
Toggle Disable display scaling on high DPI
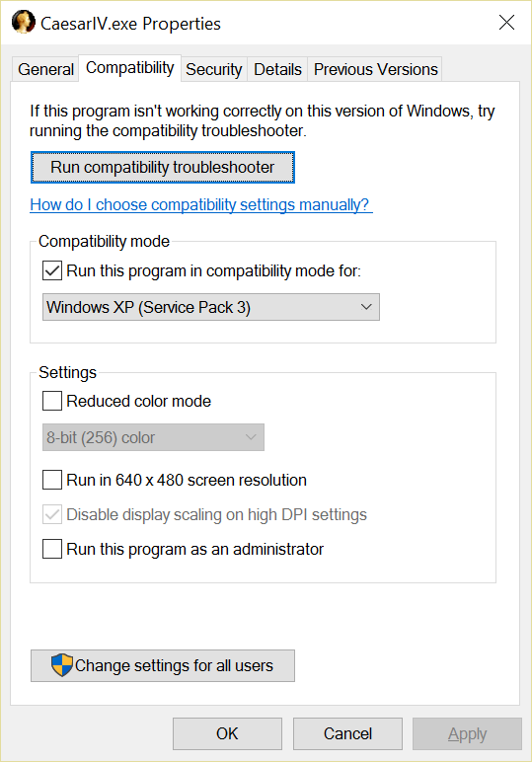[52, 514]
